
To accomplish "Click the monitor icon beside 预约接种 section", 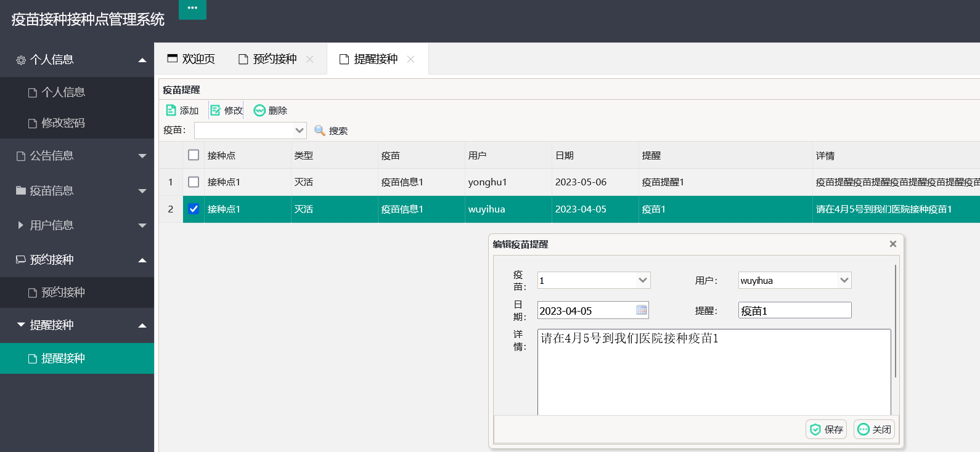I will [21, 259].
